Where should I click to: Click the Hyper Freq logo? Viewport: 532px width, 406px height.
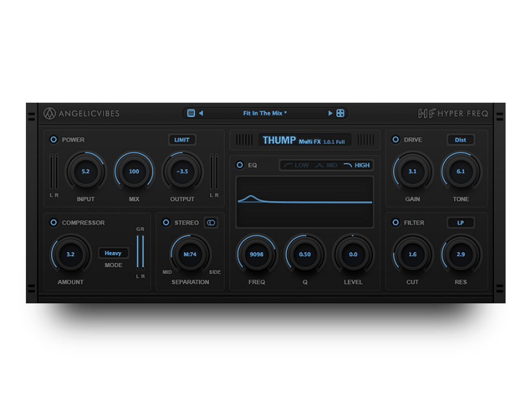453,114
